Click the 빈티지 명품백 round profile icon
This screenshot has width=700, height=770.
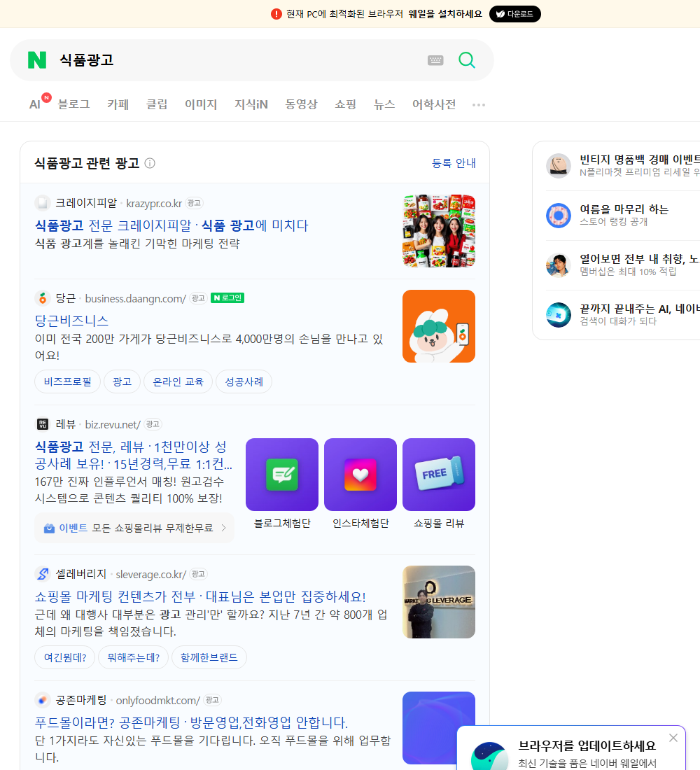coord(559,165)
